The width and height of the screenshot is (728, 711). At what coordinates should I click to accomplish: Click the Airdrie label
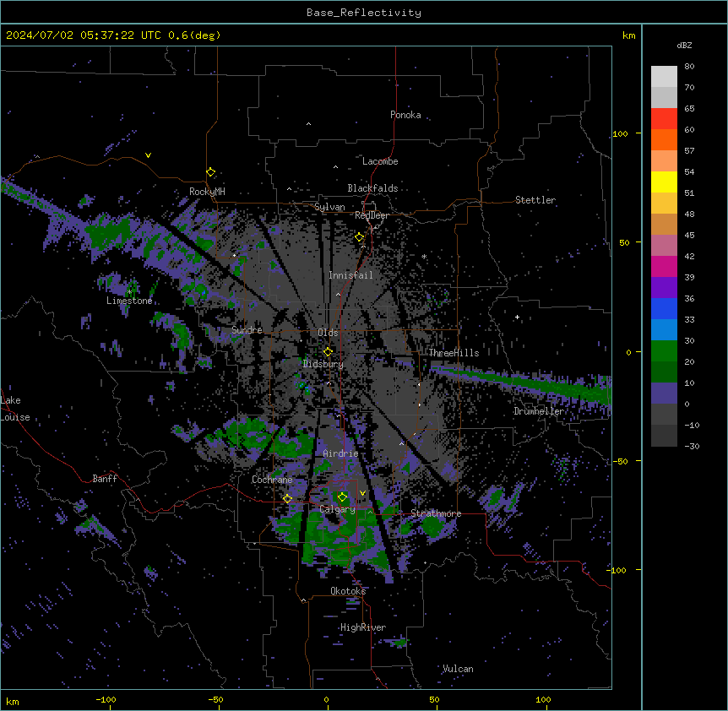[340, 453]
